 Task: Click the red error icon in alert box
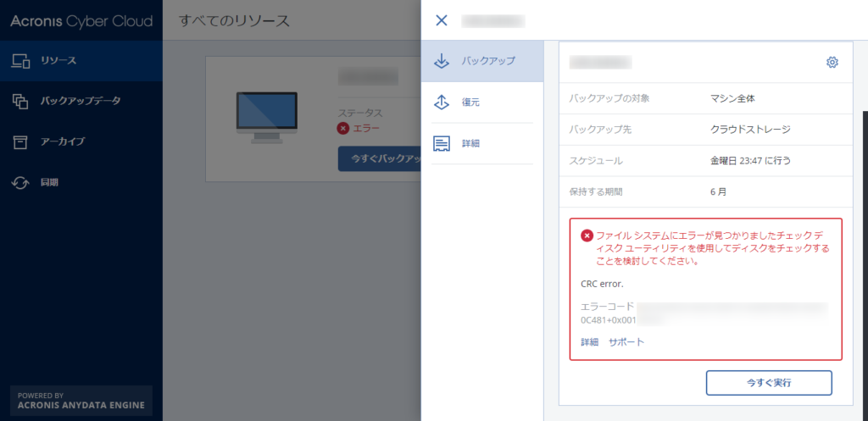(x=587, y=235)
